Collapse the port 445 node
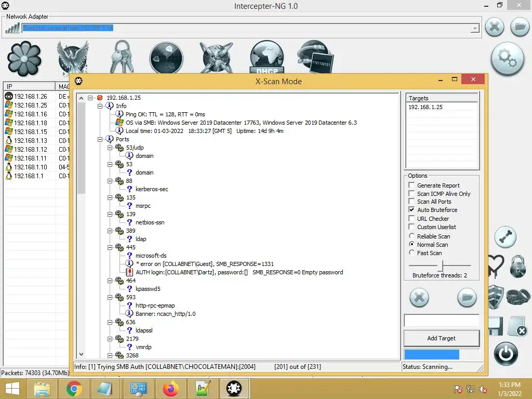This screenshot has height=399, width=532. coord(110,248)
